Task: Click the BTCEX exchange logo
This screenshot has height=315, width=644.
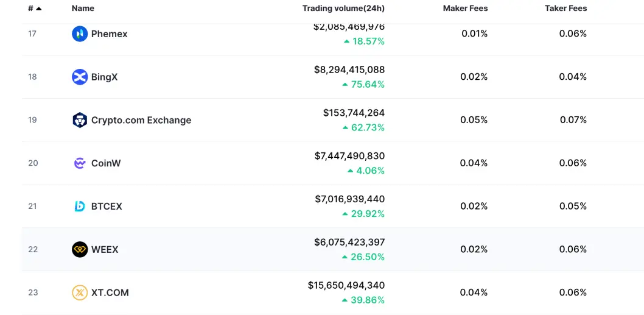Action: 80,207
